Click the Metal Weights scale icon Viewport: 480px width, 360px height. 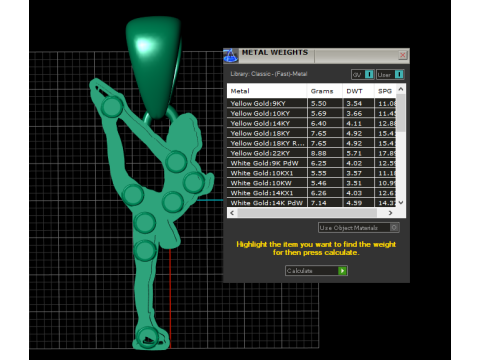click(x=231, y=56)
